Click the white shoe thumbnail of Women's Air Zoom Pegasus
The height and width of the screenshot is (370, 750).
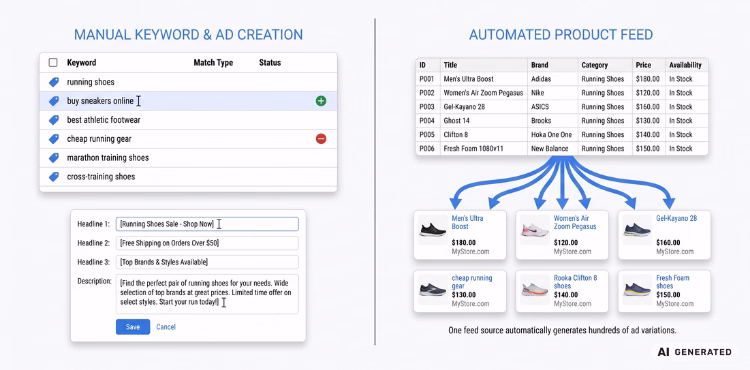(535, 230)
